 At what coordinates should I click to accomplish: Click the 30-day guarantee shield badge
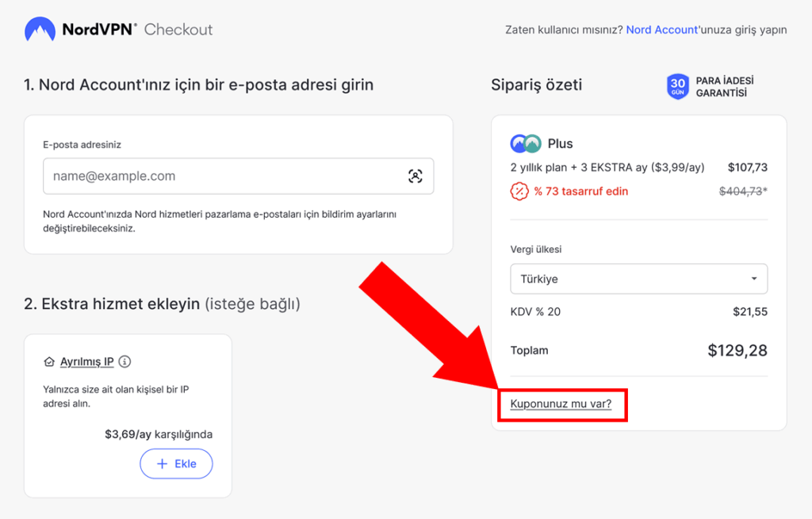coord(678,86)
